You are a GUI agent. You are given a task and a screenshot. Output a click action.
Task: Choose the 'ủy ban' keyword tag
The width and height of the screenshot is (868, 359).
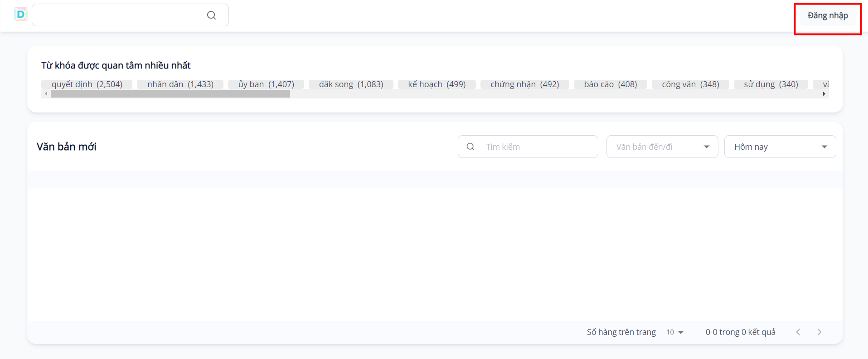click(x=266, y=84)
